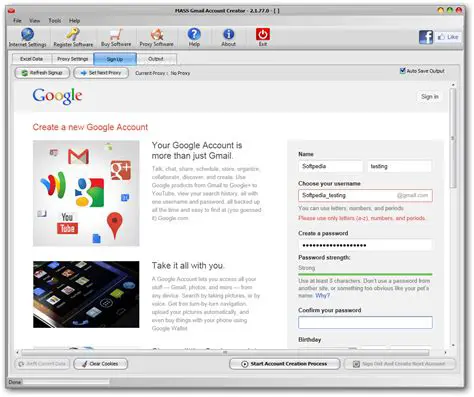Open Internet Settings from the toolbar
Viewport: 474px width, 397px height.
tap(27, 37)
